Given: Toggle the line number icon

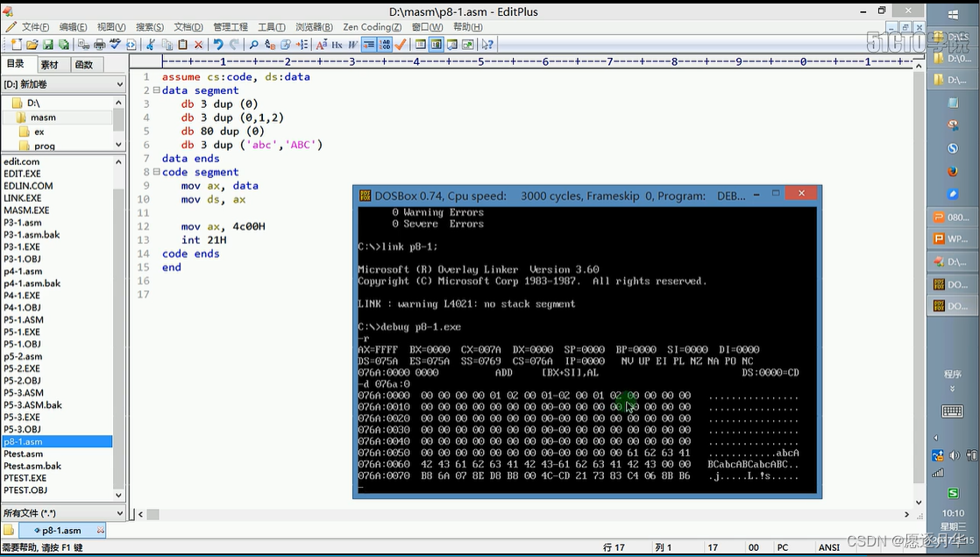Looking at the screenshot, I should click(385, 45).
